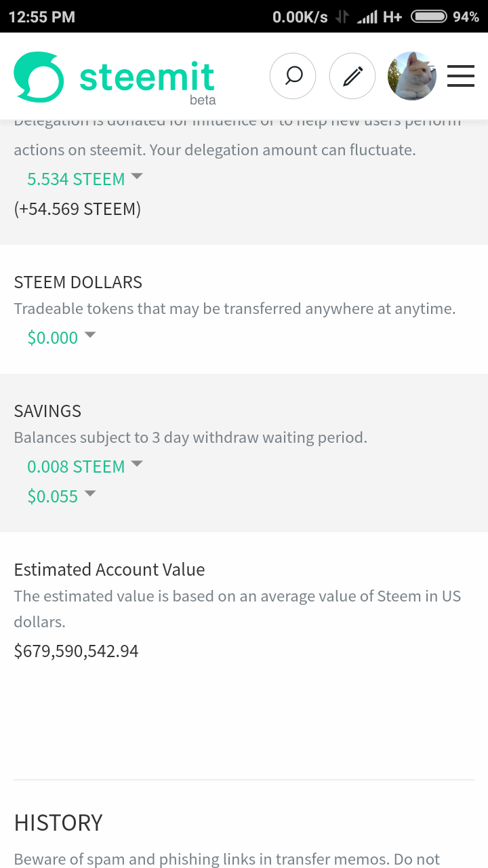The image size is (488, 868).
Task: Tap the 12:55 PM clock
Action: [42, 17]
